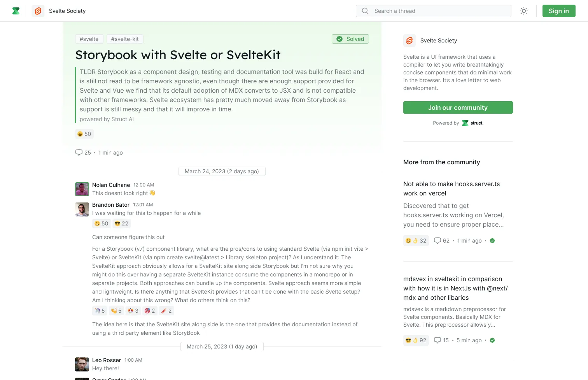Click the magnifier icon in the search bar
588x380 pixels.
(x=365, y=11)
